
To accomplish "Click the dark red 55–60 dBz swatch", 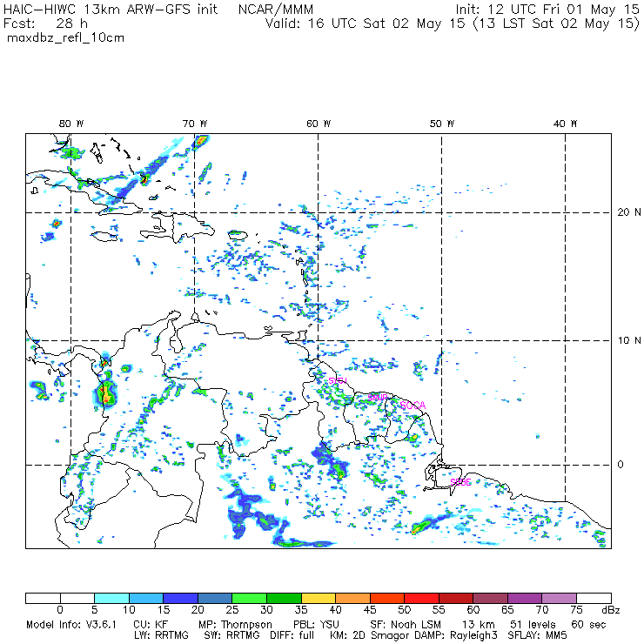I will pyautogui.click(x=456, y=598).
